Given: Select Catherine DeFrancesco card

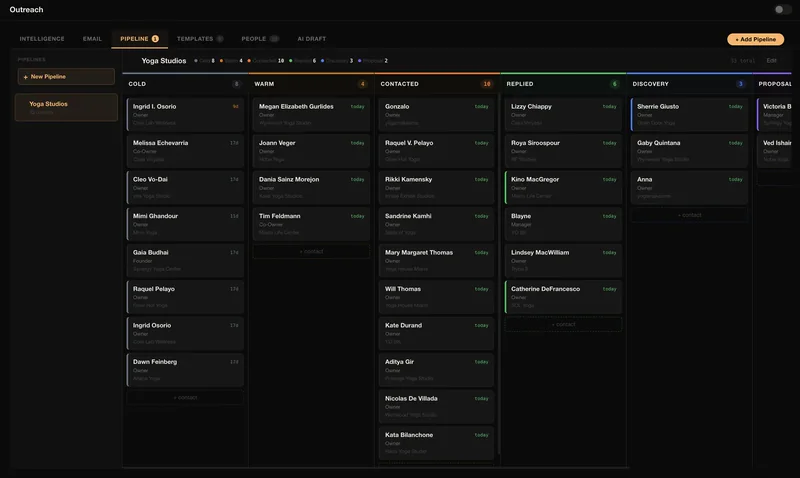Looking at the screenshot, I should click(563, 297).
